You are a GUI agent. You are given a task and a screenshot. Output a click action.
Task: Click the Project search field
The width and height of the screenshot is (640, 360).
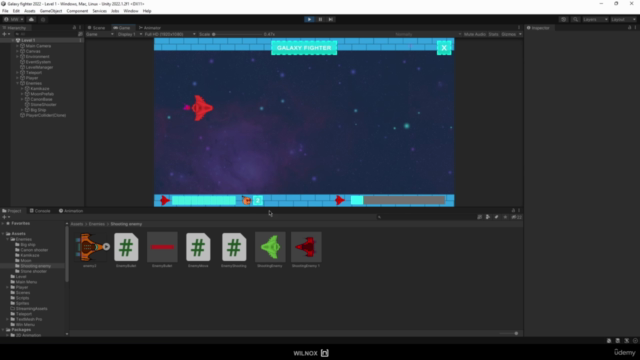(x=426, y=217)
